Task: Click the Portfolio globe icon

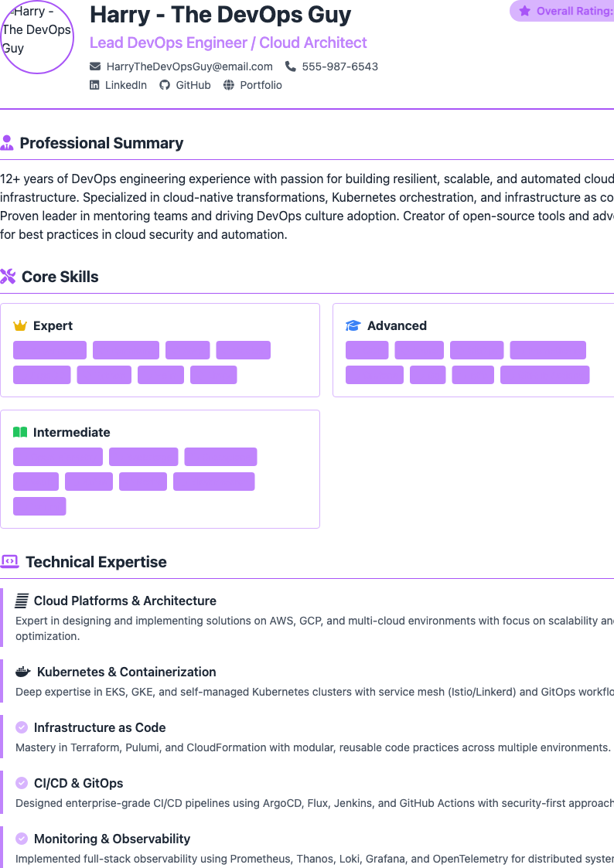Action: point(229,85)
